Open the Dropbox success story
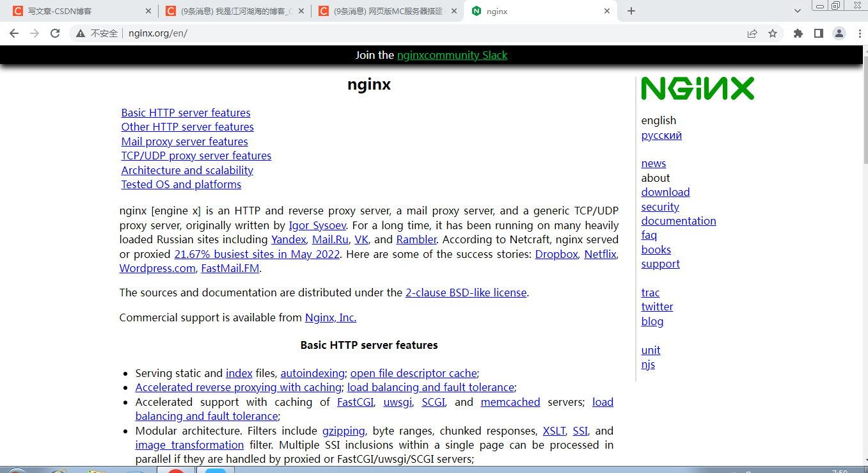Image resolution: width=868 pixels, height=473 pixels. [556, 254]
